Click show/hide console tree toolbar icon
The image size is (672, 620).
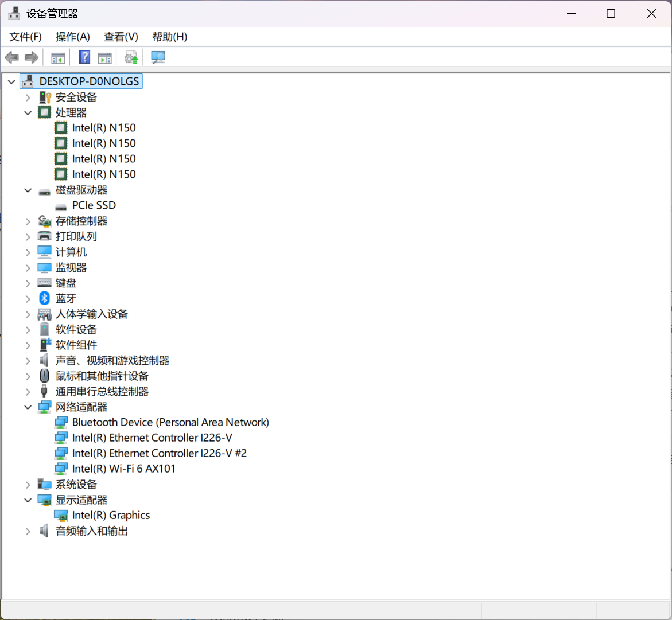pos(58,57)
